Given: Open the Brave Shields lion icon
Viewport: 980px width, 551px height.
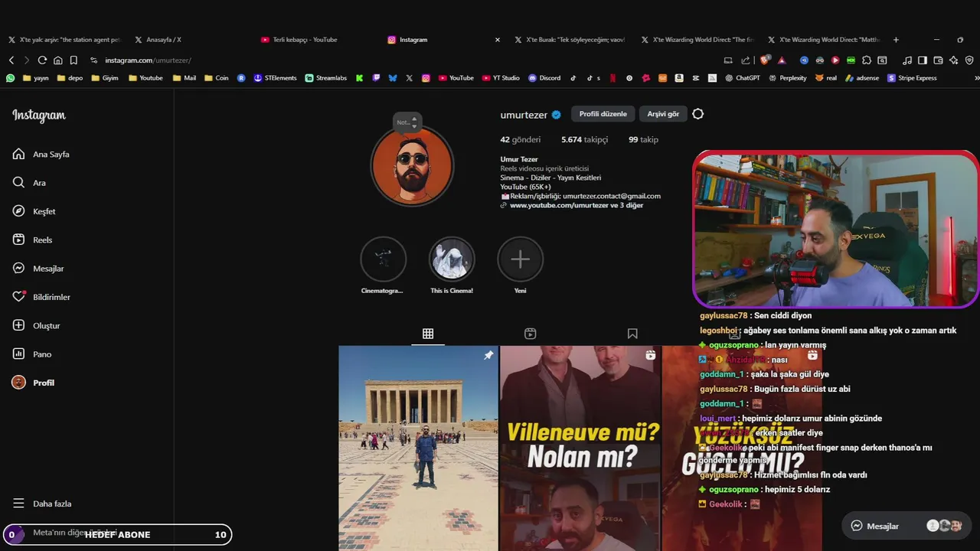Looking at the screenshot, I should click(765, 60).
